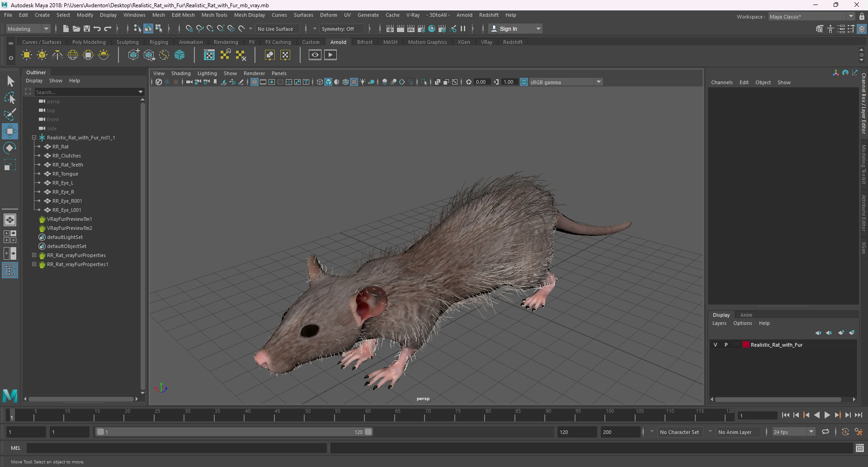Click the time range slider bar
Screen dimensions: 868x467
(x=235, y=432)
